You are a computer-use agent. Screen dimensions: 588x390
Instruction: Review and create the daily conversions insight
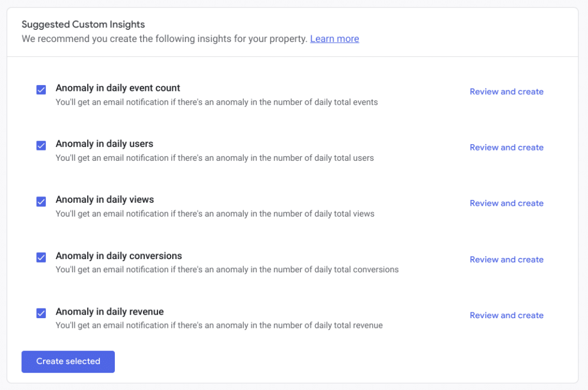pyautogui.click(x=506, y=259)
